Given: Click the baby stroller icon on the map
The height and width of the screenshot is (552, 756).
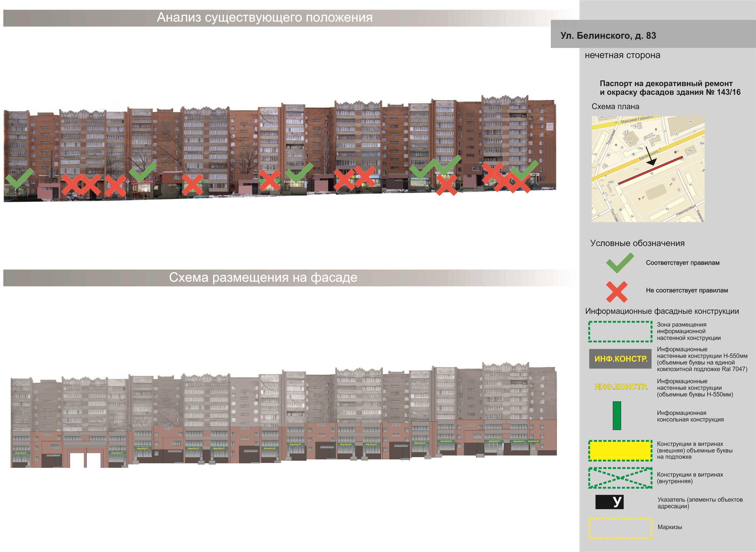Looking at the screenshot, I should point(633,154).
